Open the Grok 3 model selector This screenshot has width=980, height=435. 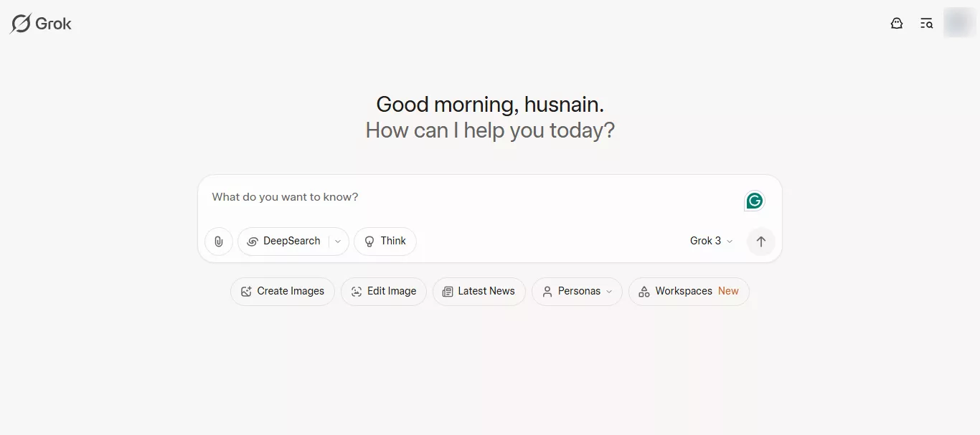711,242
